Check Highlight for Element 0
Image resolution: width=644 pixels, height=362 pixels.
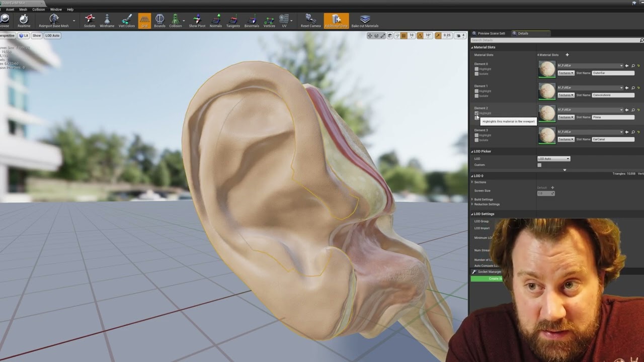pyautogui.click(x=476, y=69)
